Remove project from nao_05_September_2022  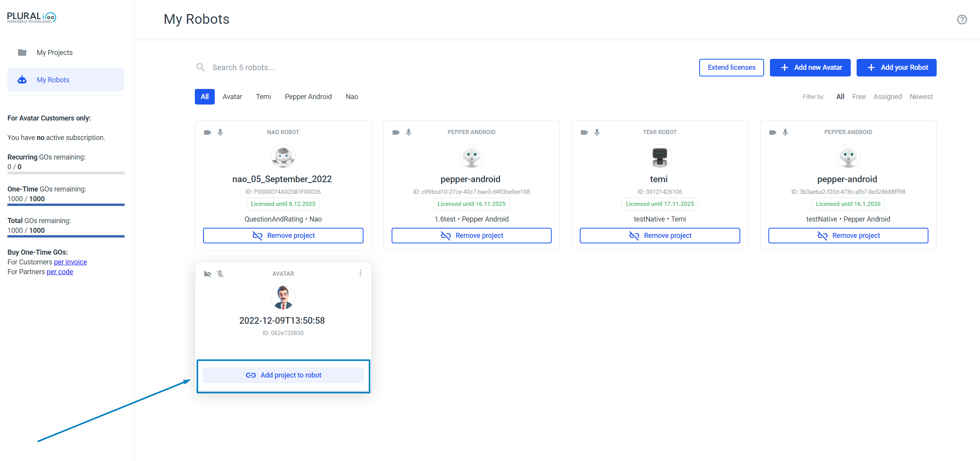pos(283,236)
